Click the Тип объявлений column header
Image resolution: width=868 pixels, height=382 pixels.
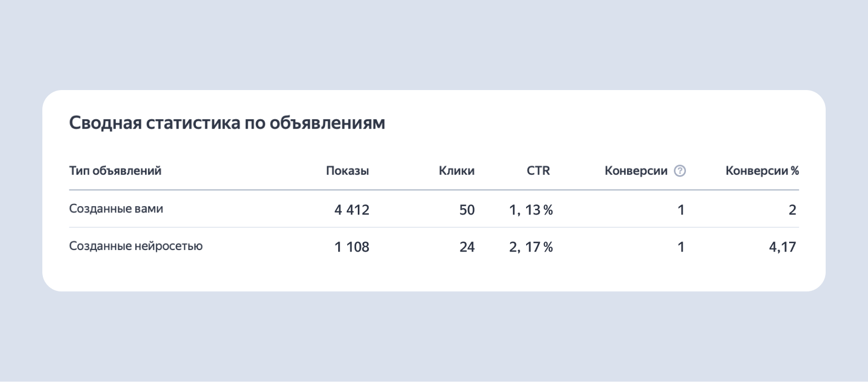pyautogui.click(x=115, y=171)
